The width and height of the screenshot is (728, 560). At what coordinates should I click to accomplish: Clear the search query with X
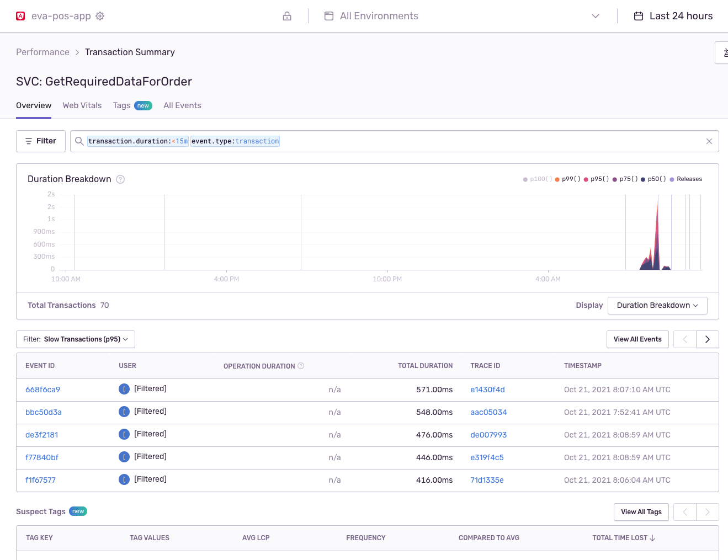709,141
